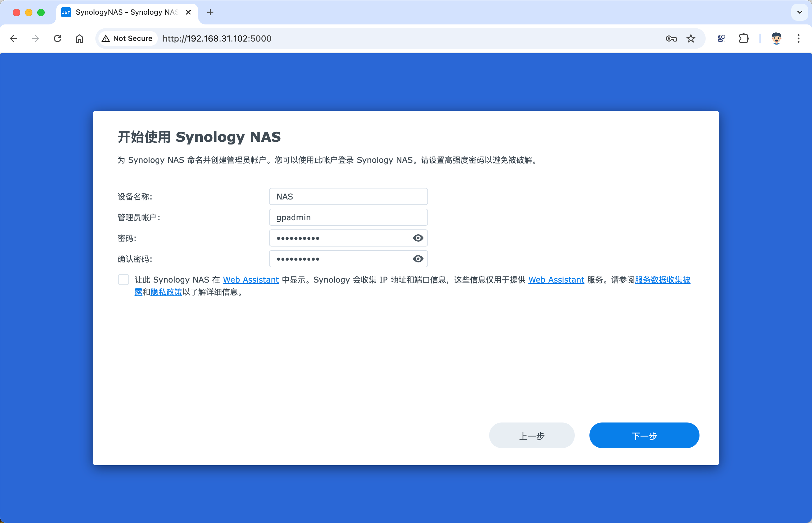Open the second Web Assistant link
812x523 pixels.
click(x=556, y=280)
